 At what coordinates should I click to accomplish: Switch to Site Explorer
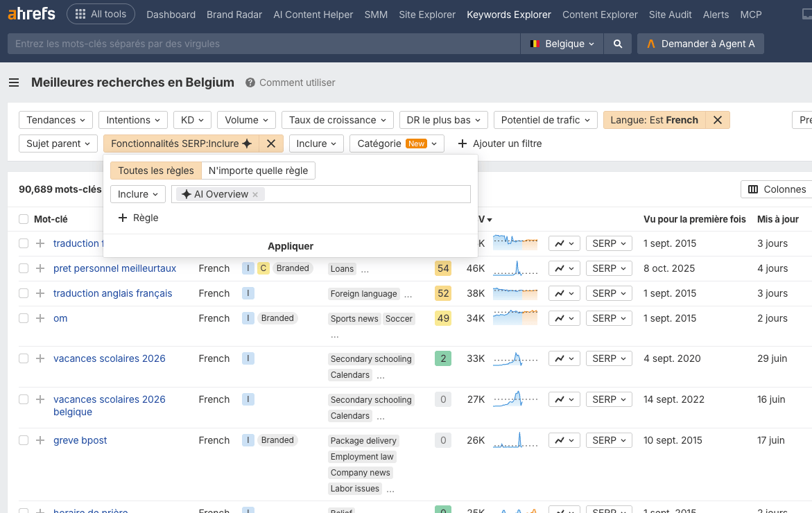(427, 15)
